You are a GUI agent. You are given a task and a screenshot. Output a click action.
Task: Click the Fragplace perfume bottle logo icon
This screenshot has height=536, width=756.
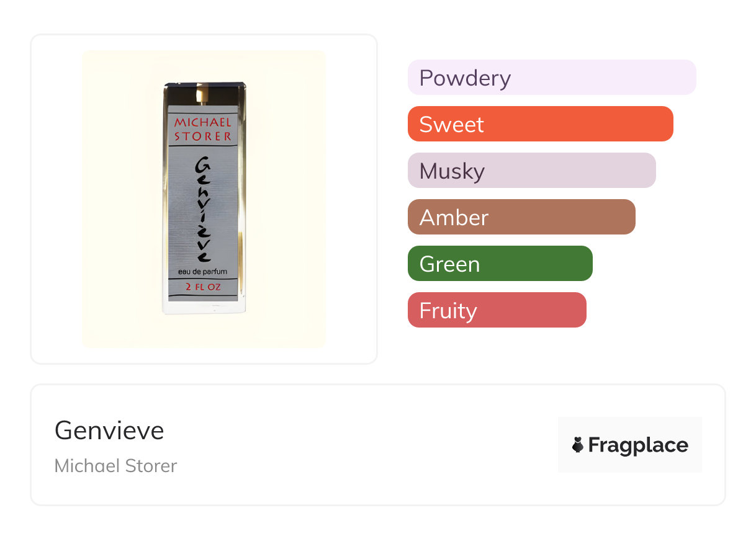(578, 445)
